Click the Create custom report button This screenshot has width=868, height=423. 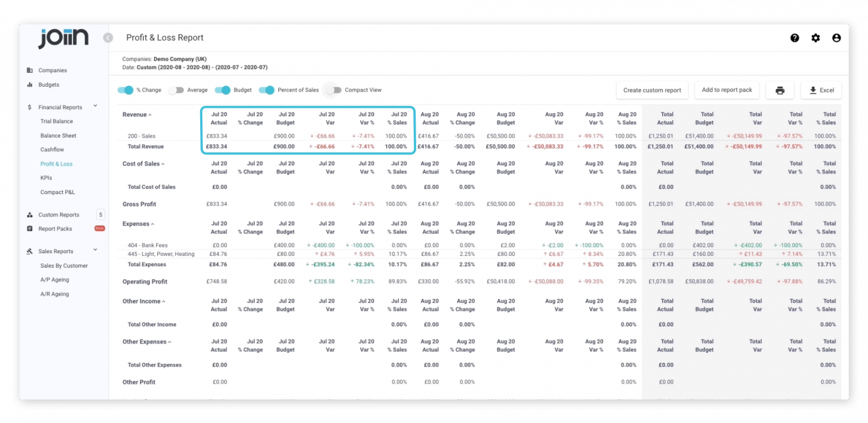[x=652, y=91]
